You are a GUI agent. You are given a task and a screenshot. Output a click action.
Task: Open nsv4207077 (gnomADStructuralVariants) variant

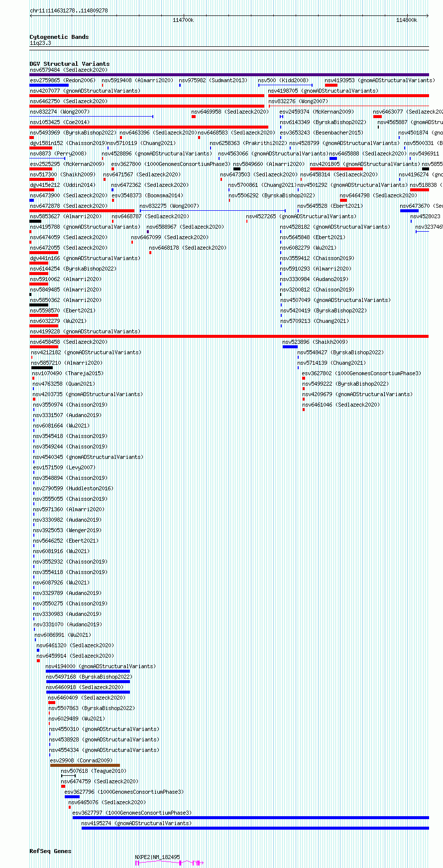(x=85, y=91)
